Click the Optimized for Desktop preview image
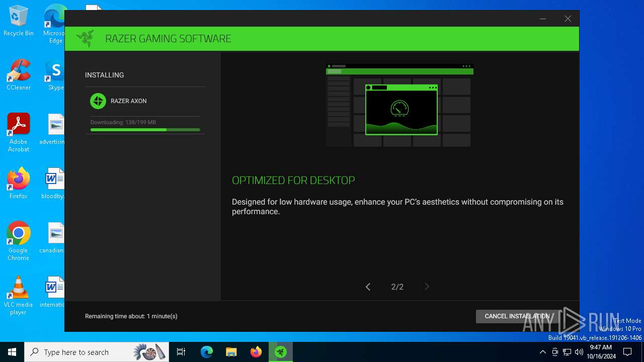Viewport: 644px width, 362px height. pyautogui.click(x=399, y=105)
